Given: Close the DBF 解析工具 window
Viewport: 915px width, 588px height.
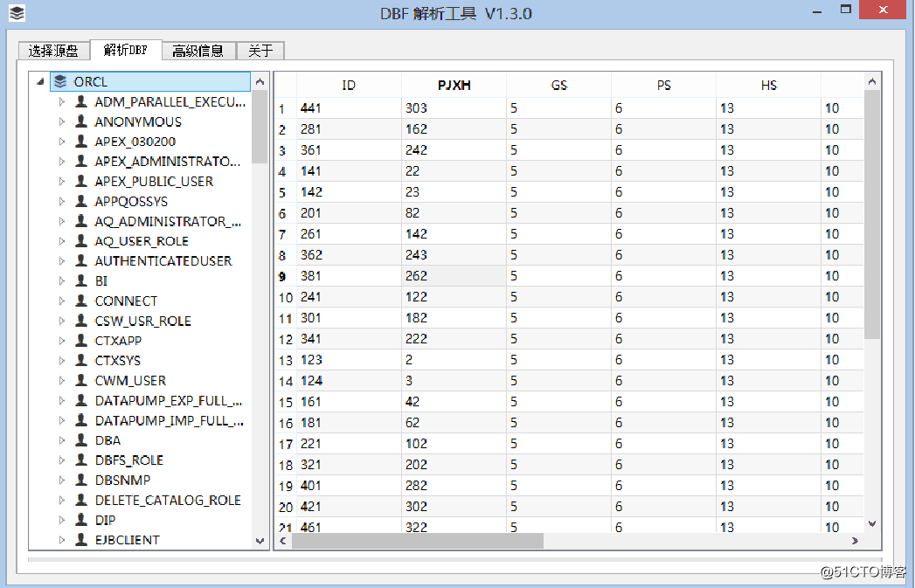Looking at the screenshot, I should pyautogui.click(x=883, y=10).
